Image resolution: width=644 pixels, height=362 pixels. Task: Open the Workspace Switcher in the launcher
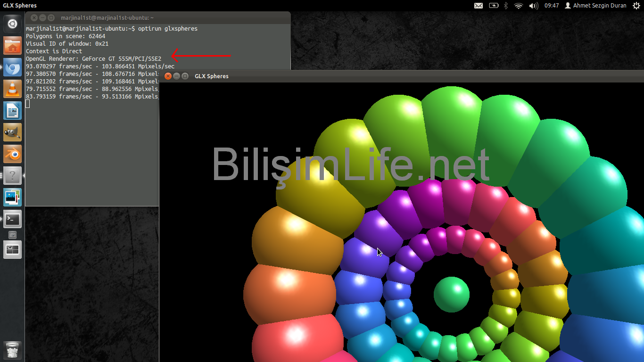(x=12, y=250)
